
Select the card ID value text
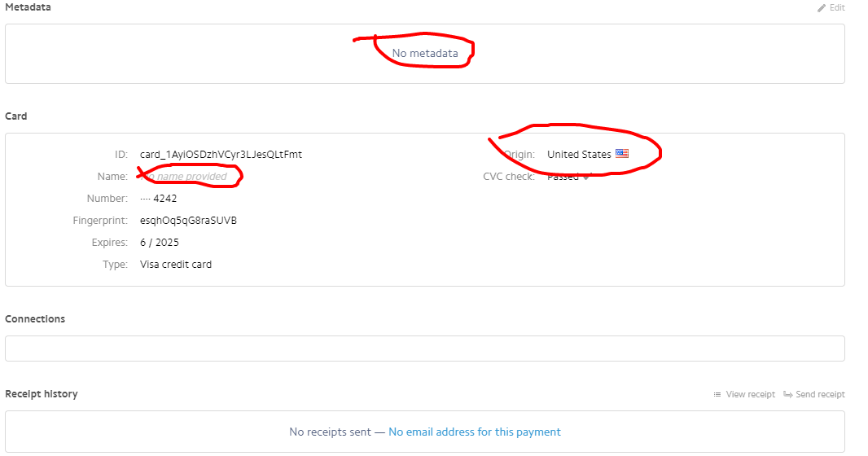(221, 155)
